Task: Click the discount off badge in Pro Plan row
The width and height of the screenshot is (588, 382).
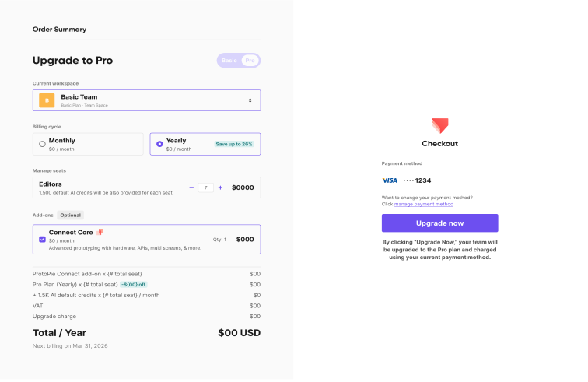Action: [x=134, y=285]
